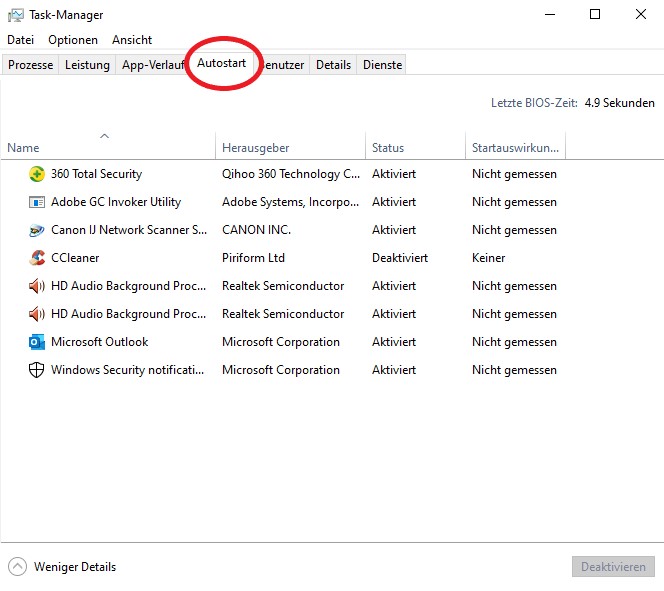Screen dimensions: 664x591
Task: Sort by the Herausgeber column header
Action: [290, 146]
